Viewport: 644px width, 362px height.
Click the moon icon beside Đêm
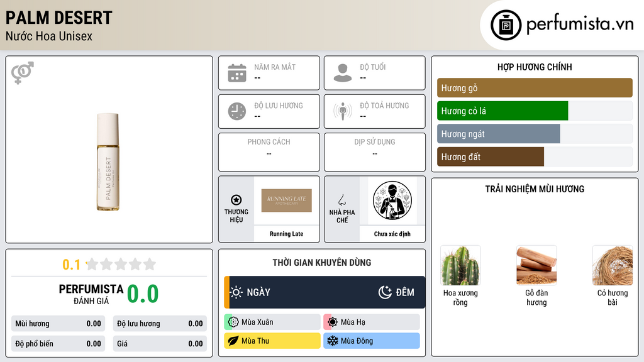(385, 292)
